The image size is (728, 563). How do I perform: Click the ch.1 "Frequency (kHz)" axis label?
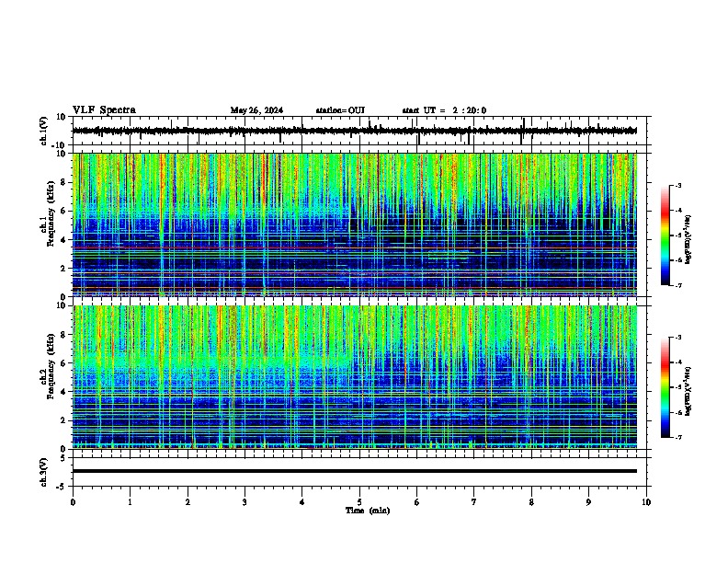tap(51, 213)
